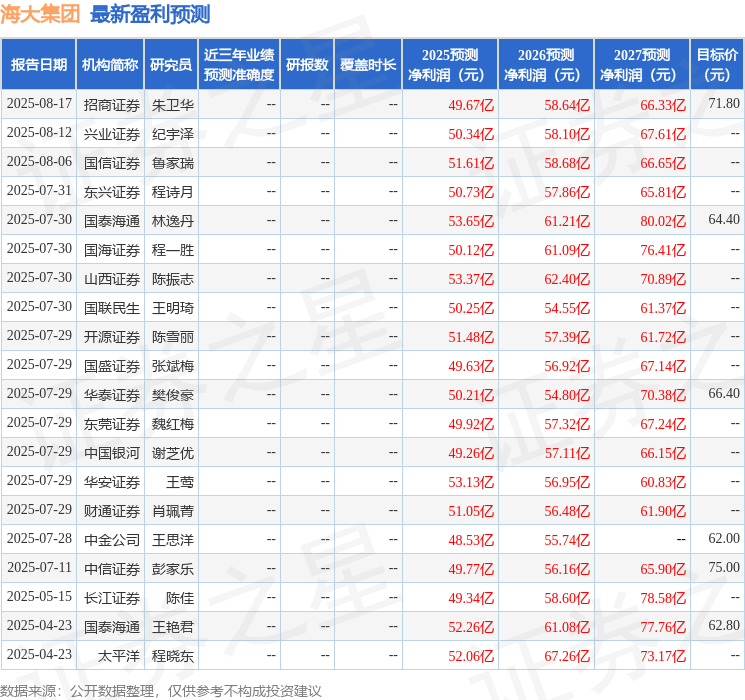
Task: Click the 华安证券 institution cell
Action: pos(112,482)
